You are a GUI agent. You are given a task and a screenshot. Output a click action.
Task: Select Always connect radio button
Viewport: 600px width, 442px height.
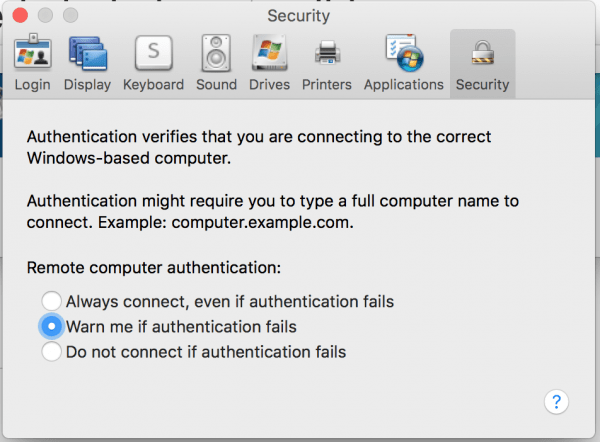coord(52,301)
